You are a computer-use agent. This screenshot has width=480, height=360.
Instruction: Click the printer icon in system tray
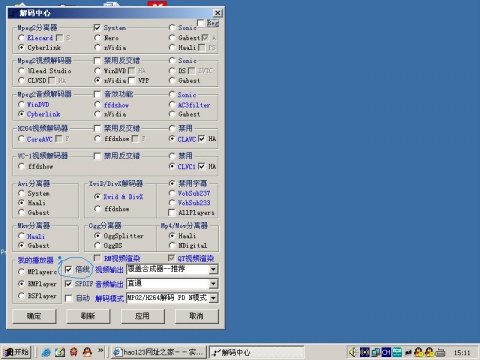[x=440, y=352]
